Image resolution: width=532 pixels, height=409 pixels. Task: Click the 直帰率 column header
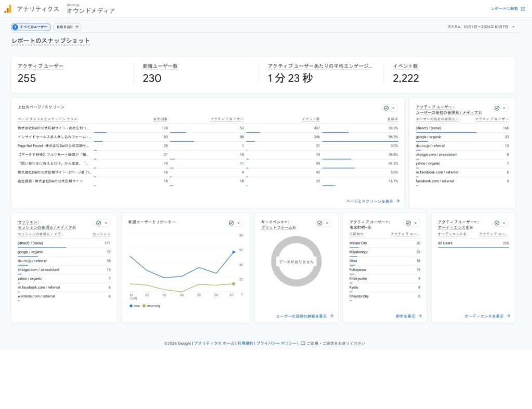click(x=393, y=119)
